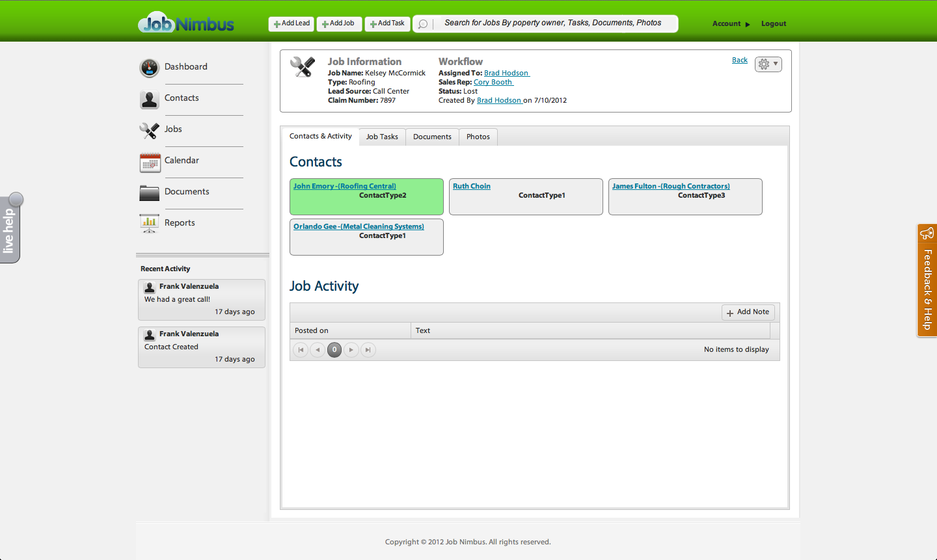Expand the Account menu

click(x=731, y=23)
